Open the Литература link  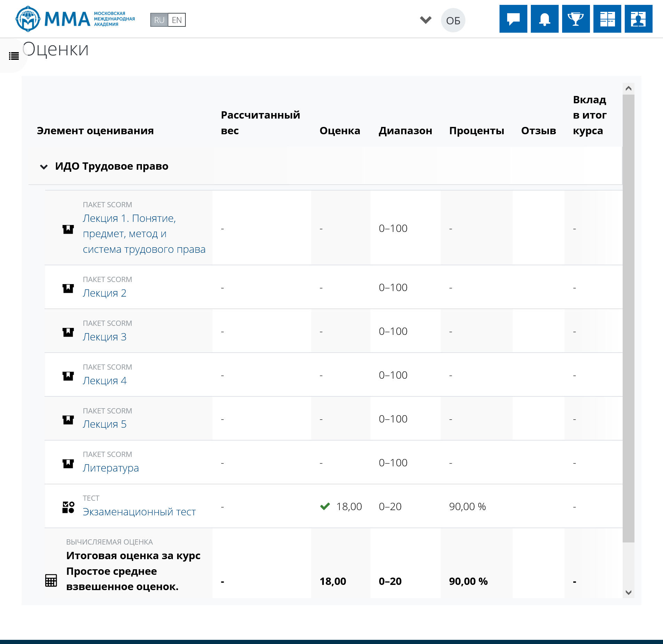[111, 468]
